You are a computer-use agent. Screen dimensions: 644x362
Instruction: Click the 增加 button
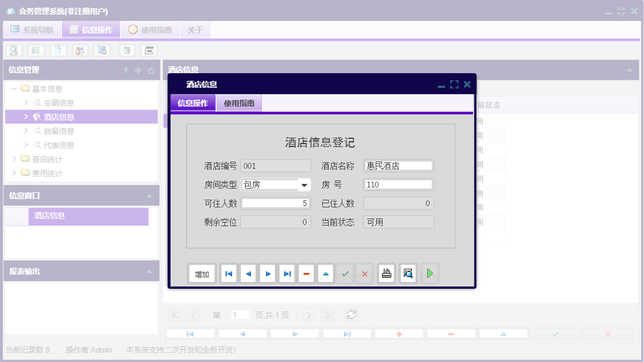pyautogui.click(x=202, y=273)
